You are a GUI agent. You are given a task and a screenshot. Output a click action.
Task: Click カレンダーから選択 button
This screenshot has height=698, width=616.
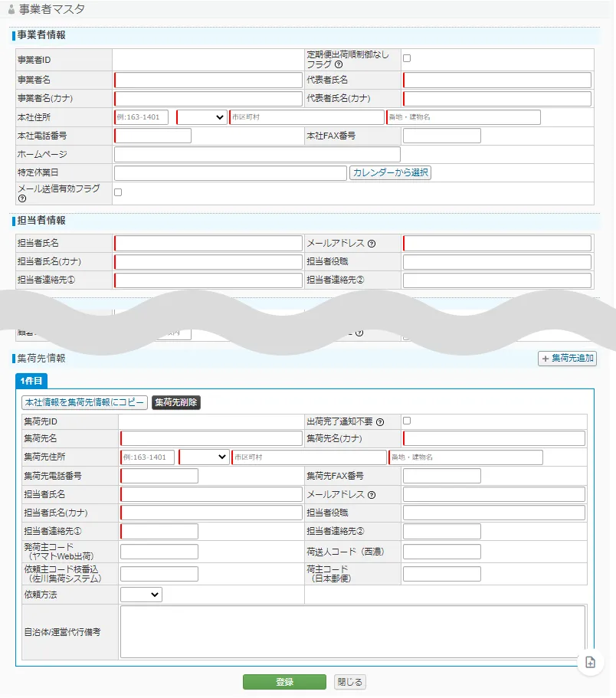390,173
